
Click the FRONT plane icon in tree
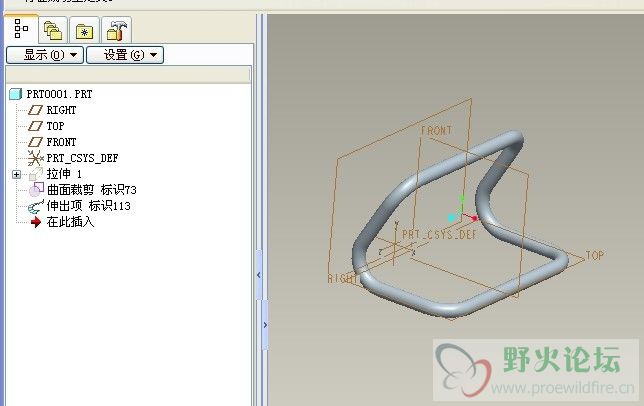pyautogui.click(x=35, y=142)
